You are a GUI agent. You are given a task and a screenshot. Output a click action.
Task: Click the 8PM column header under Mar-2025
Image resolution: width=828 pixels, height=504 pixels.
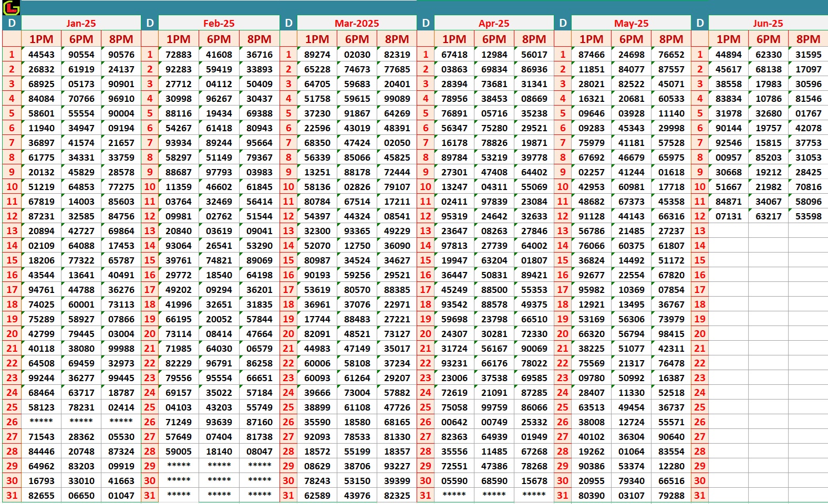[x=397, y=39]
